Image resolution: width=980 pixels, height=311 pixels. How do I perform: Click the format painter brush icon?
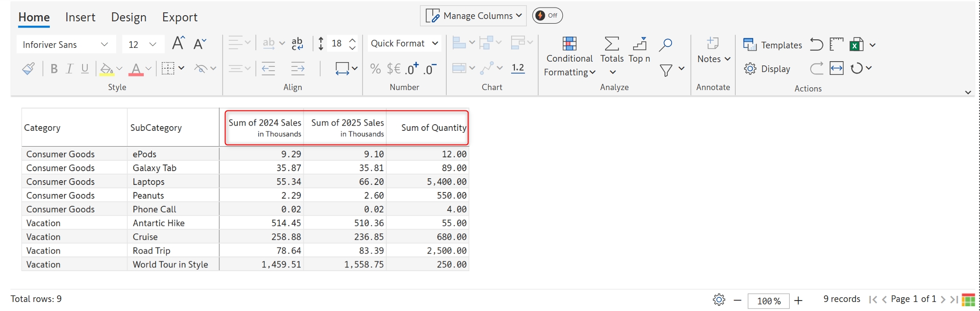(28, 69)
